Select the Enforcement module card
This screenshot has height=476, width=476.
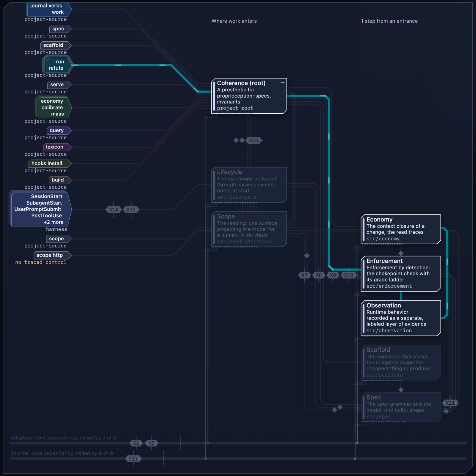coord(401,274)
